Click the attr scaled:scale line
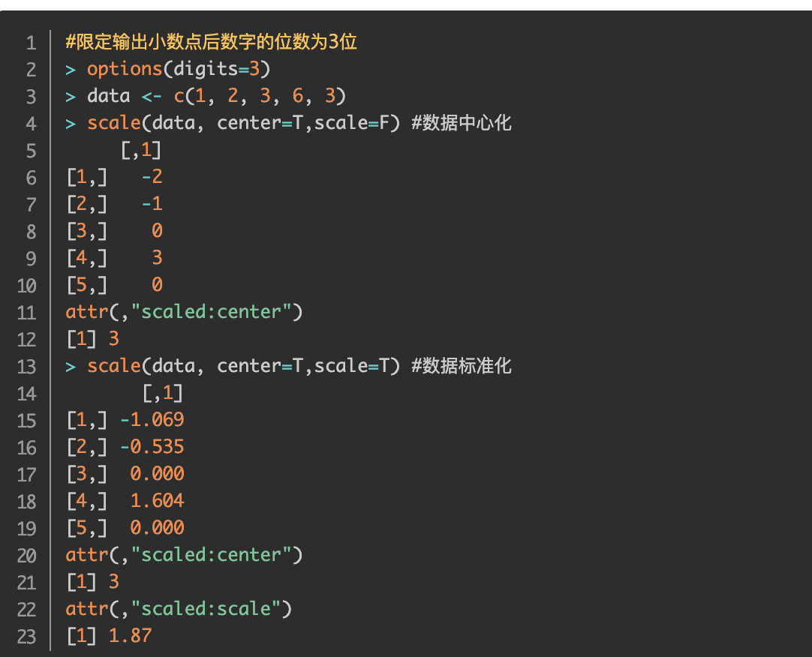 coord(179,609)
